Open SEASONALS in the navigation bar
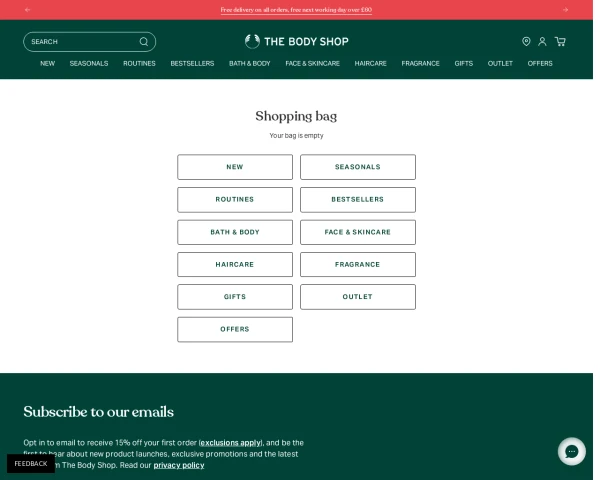600x480 pixels. pyautogui.click(x=89, y=64)
